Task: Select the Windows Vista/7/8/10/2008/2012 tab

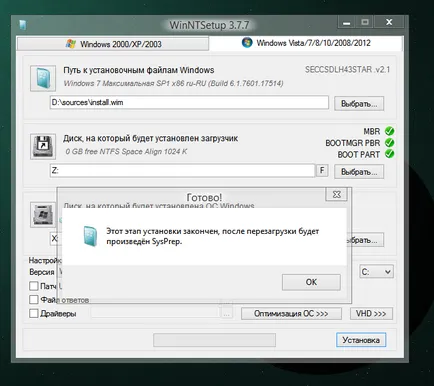Action: tap(306, 43)
